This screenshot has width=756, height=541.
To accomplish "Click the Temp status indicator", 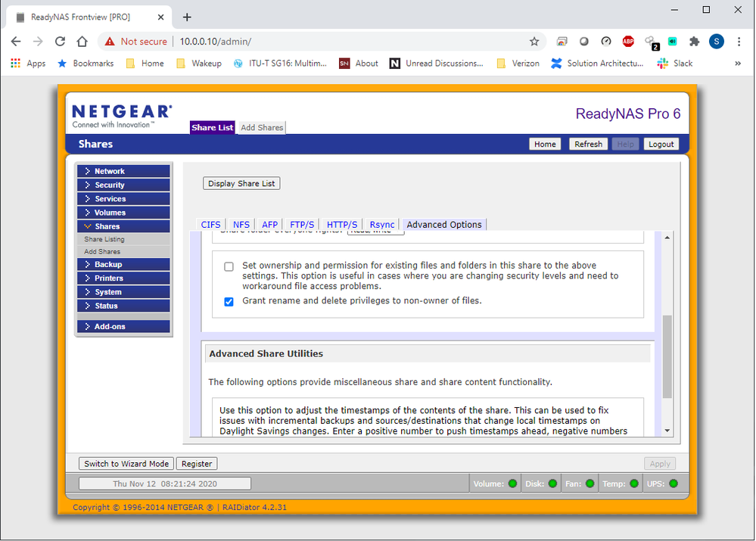I will tap(636, 483).
